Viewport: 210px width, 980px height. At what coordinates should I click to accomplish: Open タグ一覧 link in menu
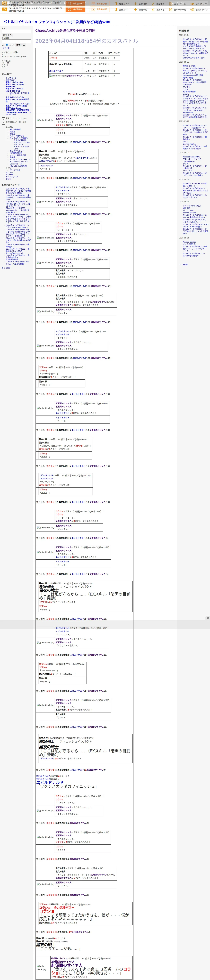click(9, 175)
